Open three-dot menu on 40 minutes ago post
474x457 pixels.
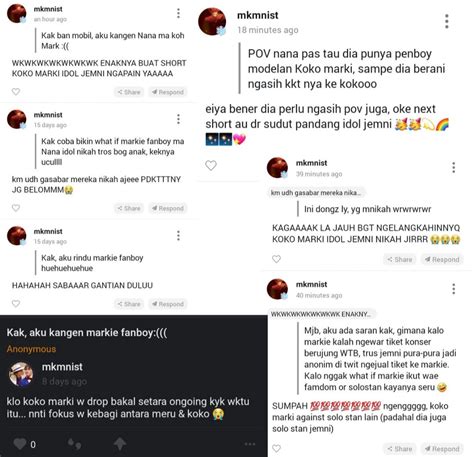[453, 289]
